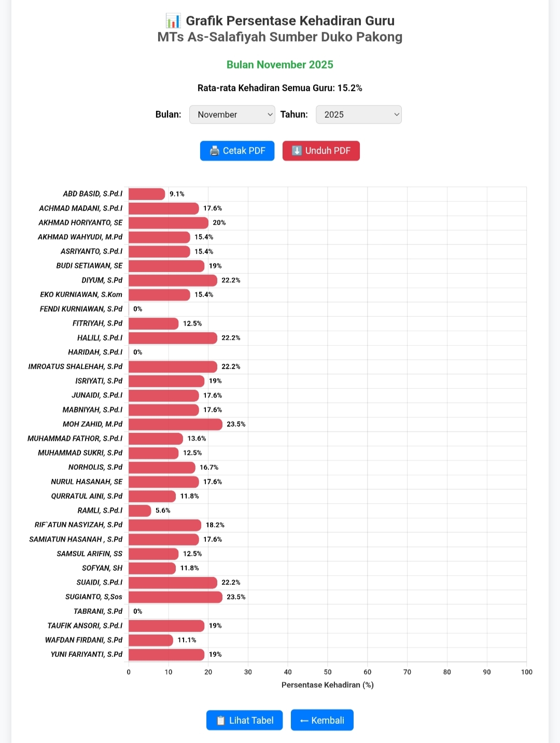The width and height of the screenshot is (560, 743).
Task: Click the MUHAMMAD FATHOR, S.Pd.I bar
Action: pyautogui.click(x=156, y=439)
